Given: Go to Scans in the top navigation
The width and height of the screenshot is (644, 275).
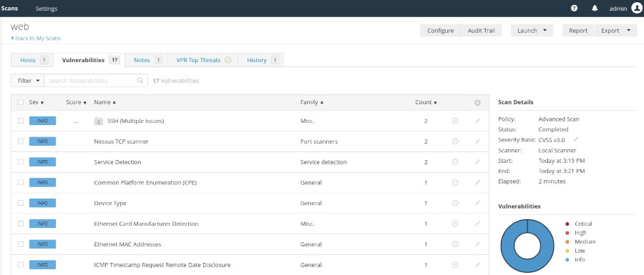Looking at the screenshot, I should 9,8.
